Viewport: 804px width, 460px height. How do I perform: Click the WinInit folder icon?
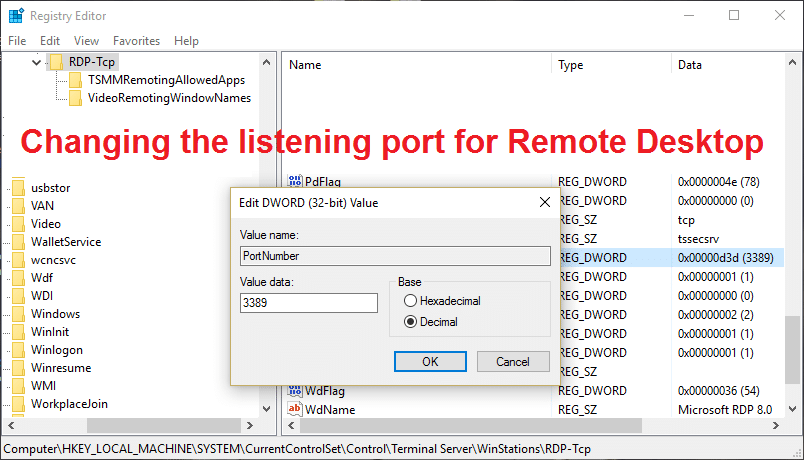coord(18,332)
